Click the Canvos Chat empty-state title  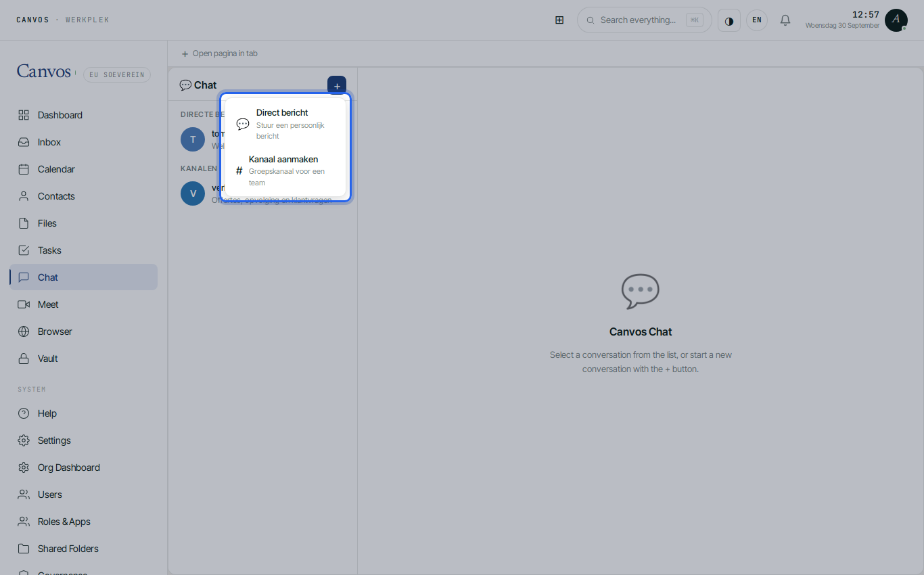(641, 331)
